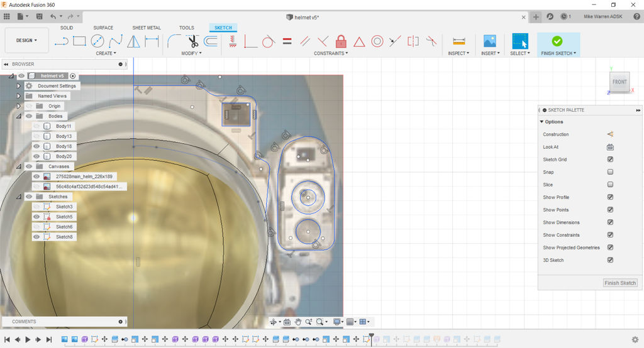
Task: Click the Look At option icon
Action: coord(610,147)
